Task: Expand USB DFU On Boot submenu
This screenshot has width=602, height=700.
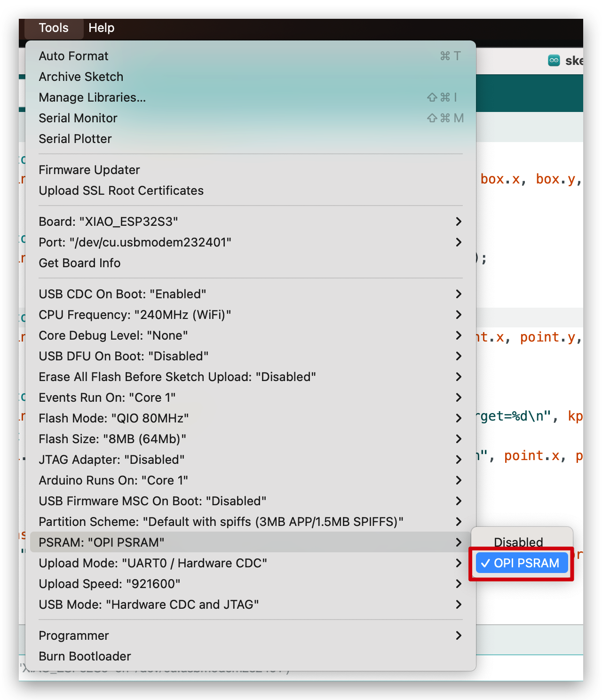Action: [251, 356]
